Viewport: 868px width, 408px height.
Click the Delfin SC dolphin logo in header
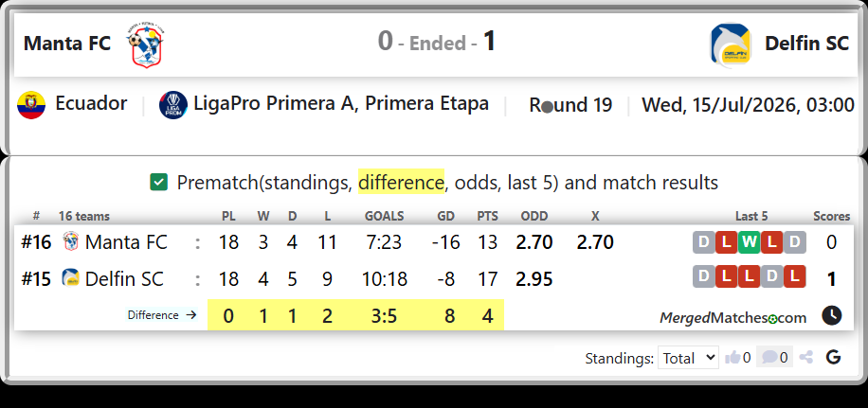coord(731,45)
